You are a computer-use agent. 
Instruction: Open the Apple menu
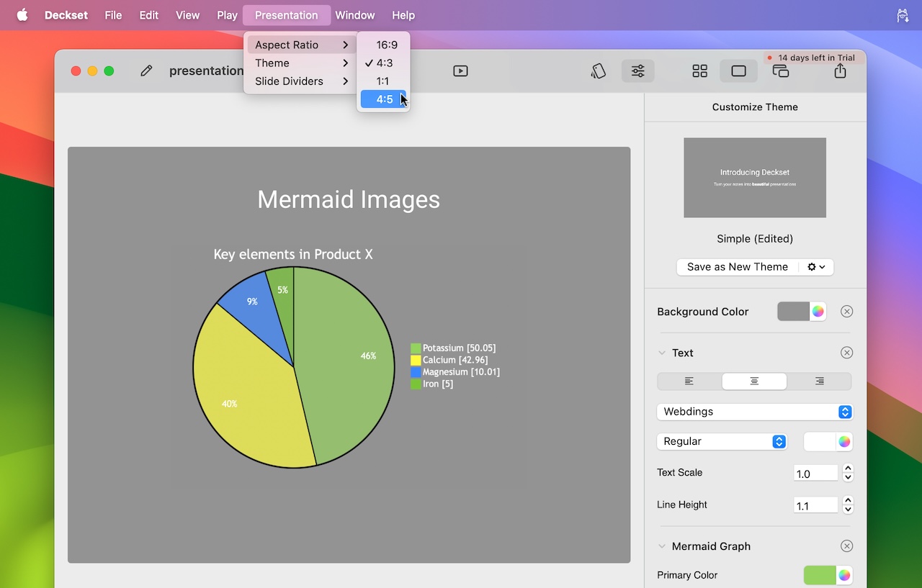point(22,15)
